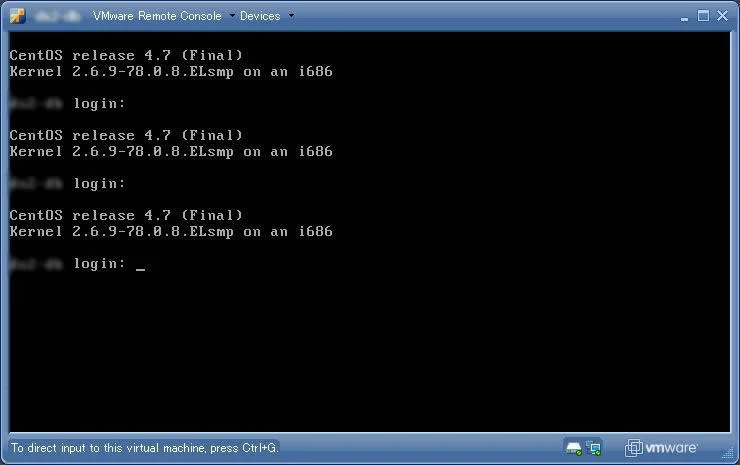This screenshot has width=740, height=465.
Task: Click the VMware logo in the status bar
Action: pos(662,447)
